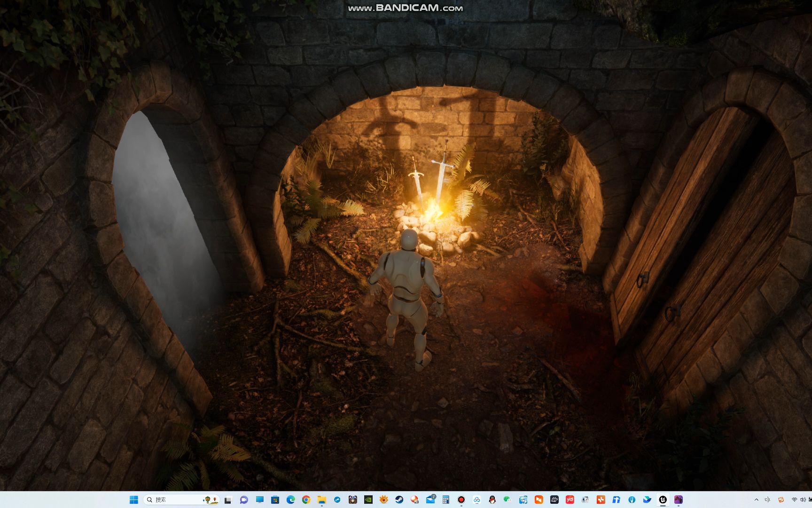Expand the hidden system tray icons
This screenshot has width=812, height=508.
(x=756, y=500)
